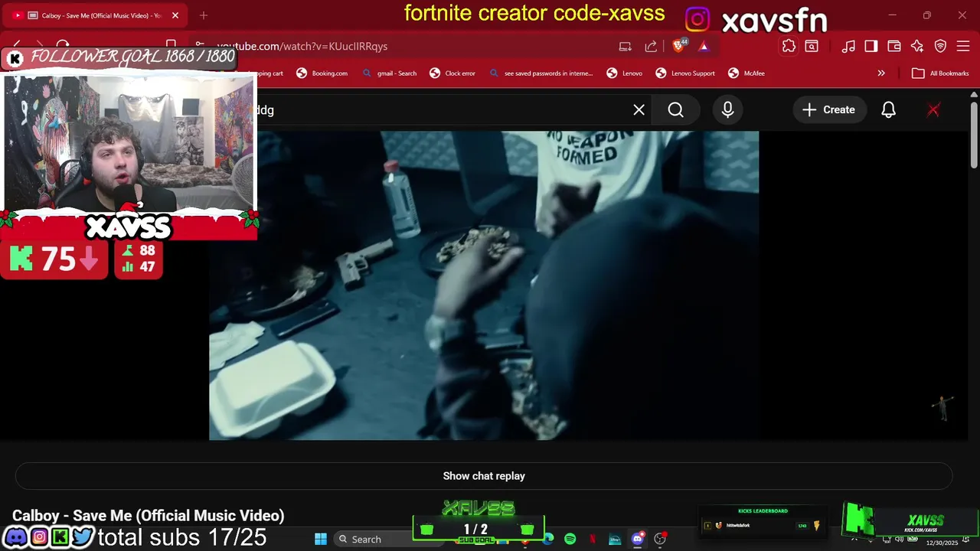Open the Booking.com bookmark
The height and width of the screenshot is (551, 980).
point(322,73)
